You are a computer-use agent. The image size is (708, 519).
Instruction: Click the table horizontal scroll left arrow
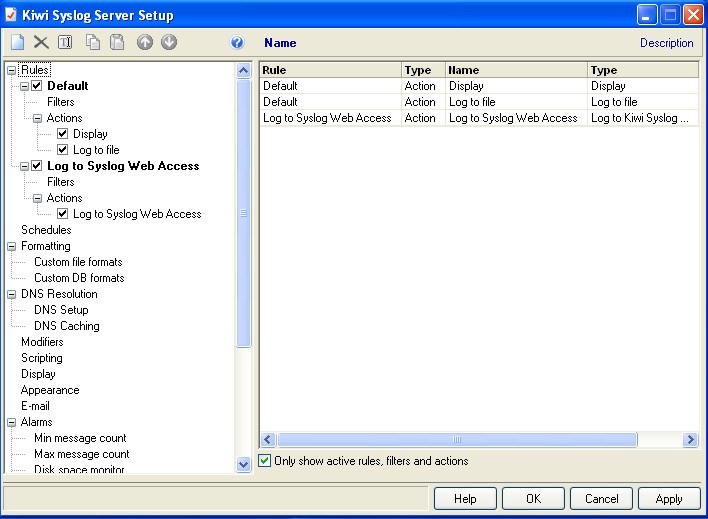click(x=268, y=439)
